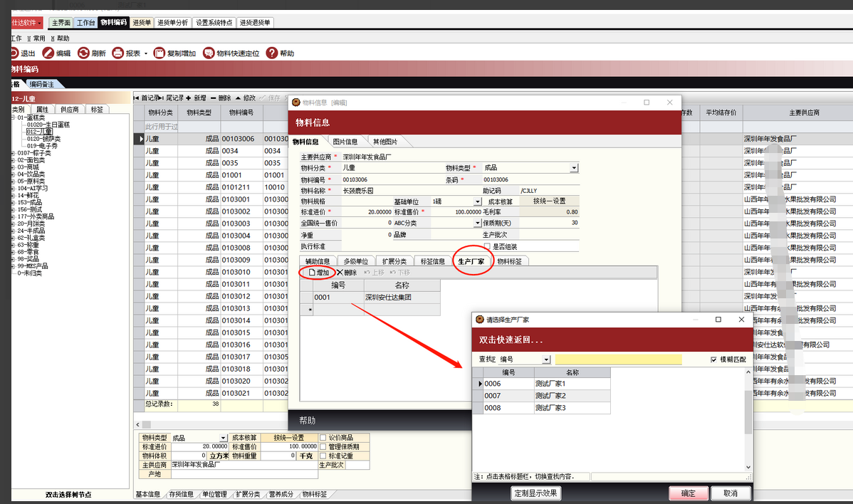This screenshot has width=853, height=504.
Task: Click the 编辑 edit pencil icon
Action: pos(48,53)
